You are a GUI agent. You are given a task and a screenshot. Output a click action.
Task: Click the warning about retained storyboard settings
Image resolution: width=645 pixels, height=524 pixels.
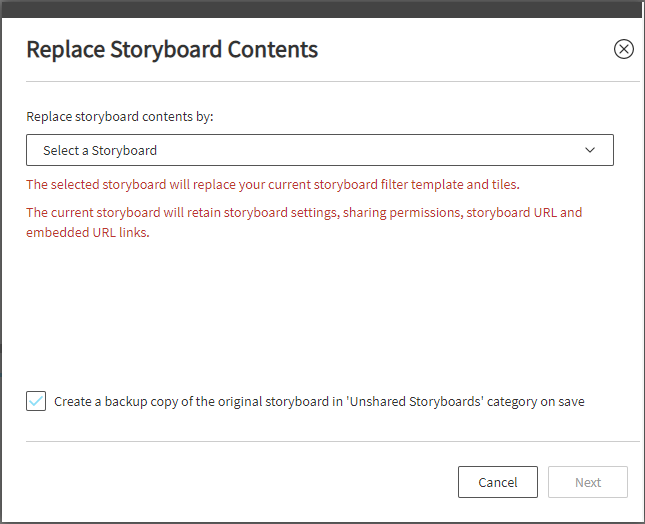[x=303, y=212]
